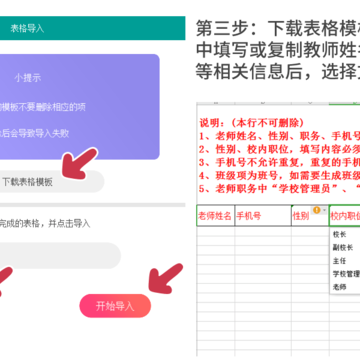The image size is (360, 360).
Task: Start import with the 开始导入 button
Action: click(x=115, y=306)
